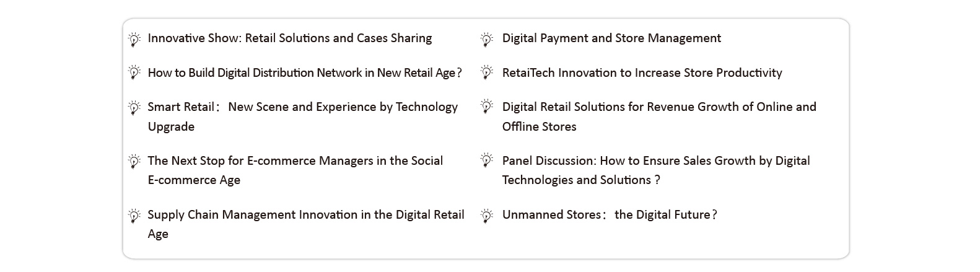
Task: Open Unmanned Stores: the Digital Future
Action: [x=610, y=215]
